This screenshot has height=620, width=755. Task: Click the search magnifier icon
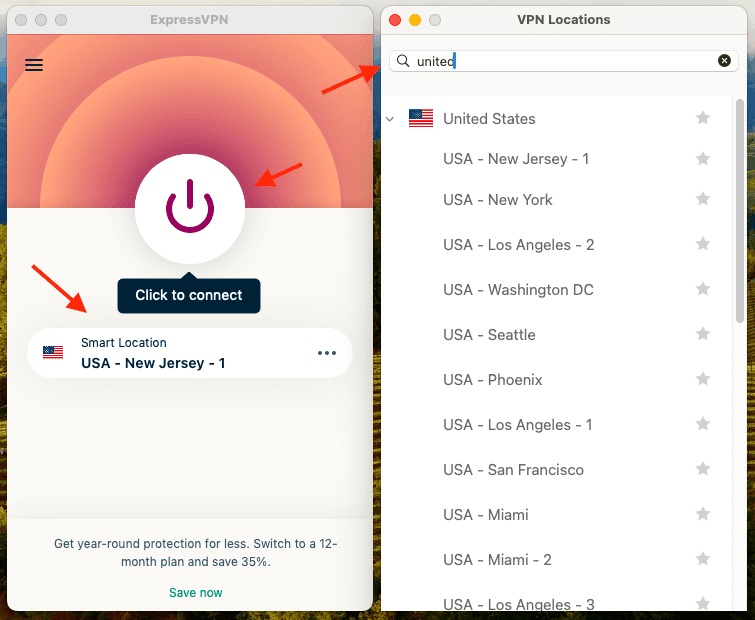tap(403, 61)
